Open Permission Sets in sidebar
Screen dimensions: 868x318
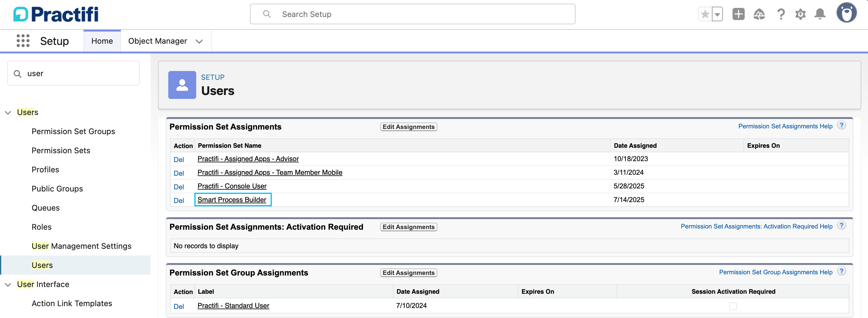[61, 151]
